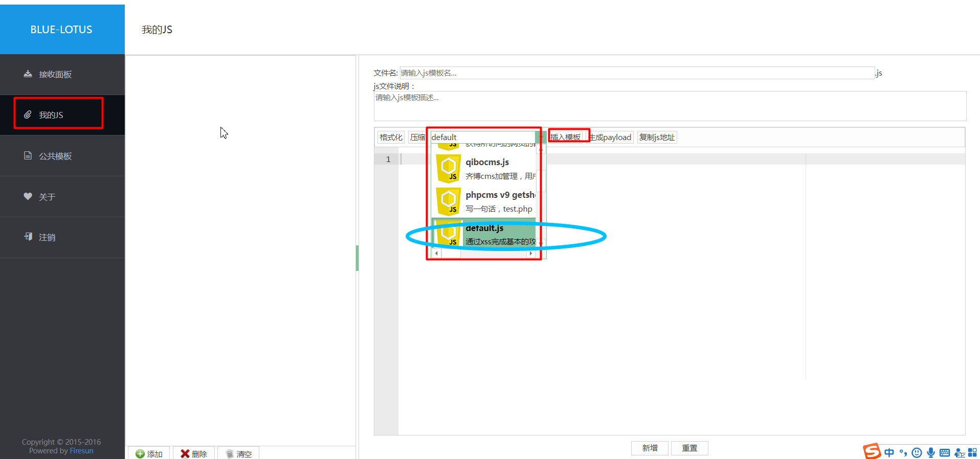Focus the 文件名 input field
Image resolution: width=980 pixels, height=459 pixels.
pyautogui.click(x=637, y=73)
